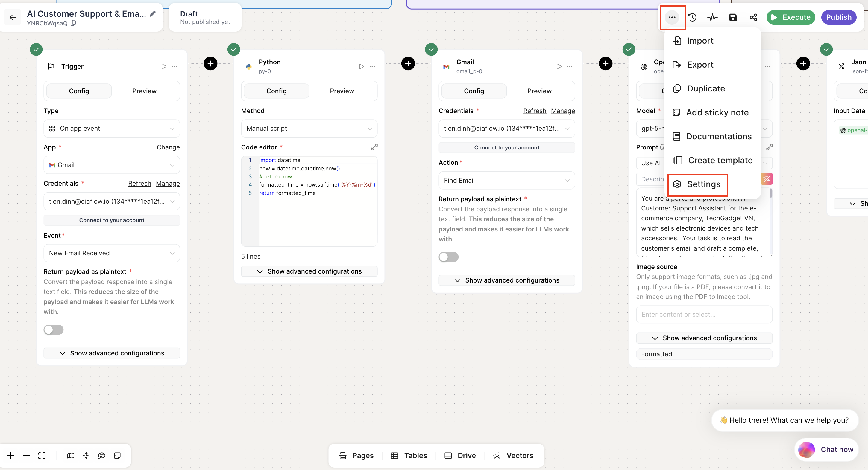Open the Method dropdown Manual script
868x470 pixels.
click(x=309, y=128)
